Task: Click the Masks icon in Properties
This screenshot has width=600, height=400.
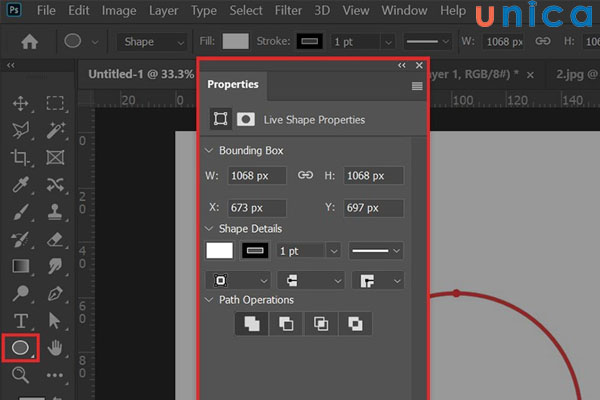Action: pyautogui.click(x=246, y=119)
